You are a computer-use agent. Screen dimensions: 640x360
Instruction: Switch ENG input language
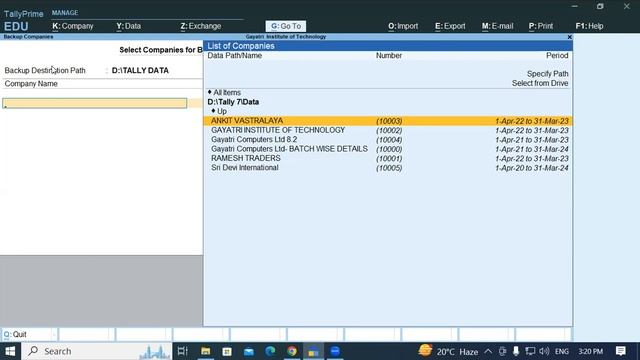562,351
